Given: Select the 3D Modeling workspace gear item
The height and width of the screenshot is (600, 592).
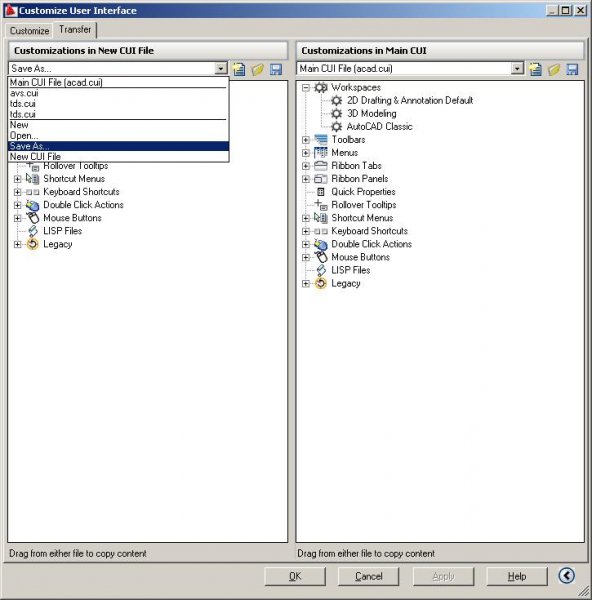Looking at the screenshot, I should [364, 114].
